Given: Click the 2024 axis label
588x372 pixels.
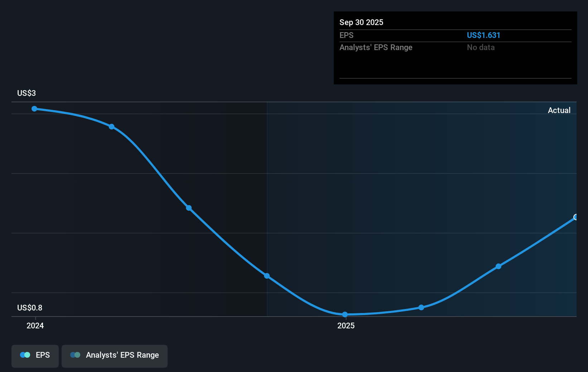Looking at the screenshot, I should 35,325.
